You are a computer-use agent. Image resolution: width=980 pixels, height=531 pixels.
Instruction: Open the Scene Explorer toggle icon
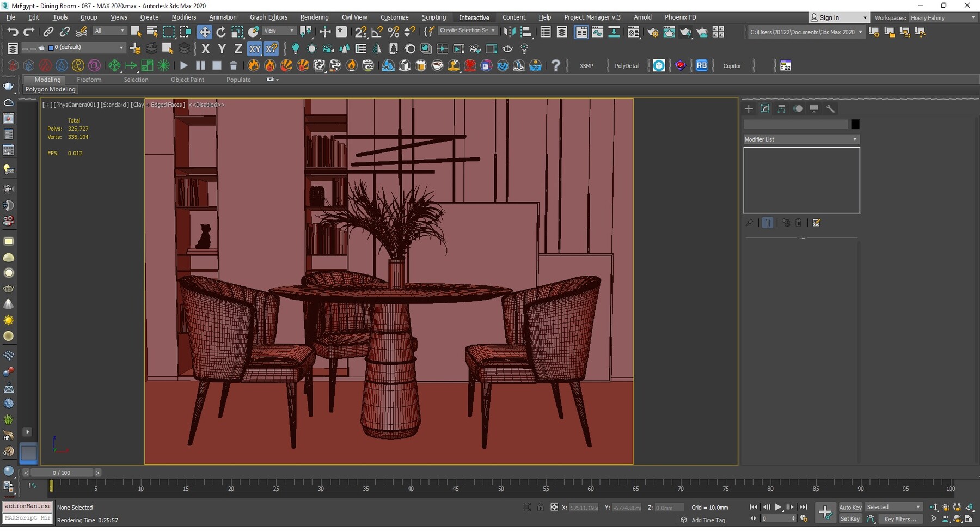(546, 32)
